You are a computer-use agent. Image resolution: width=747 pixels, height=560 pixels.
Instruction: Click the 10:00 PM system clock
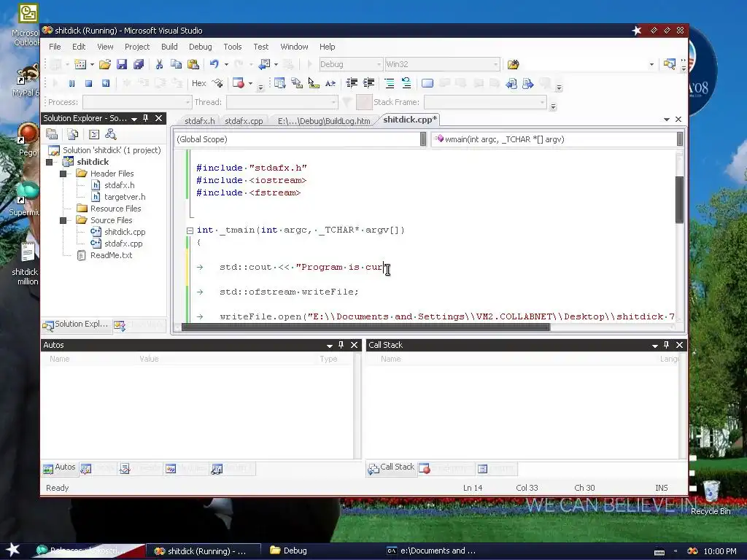tap(720, 551)
